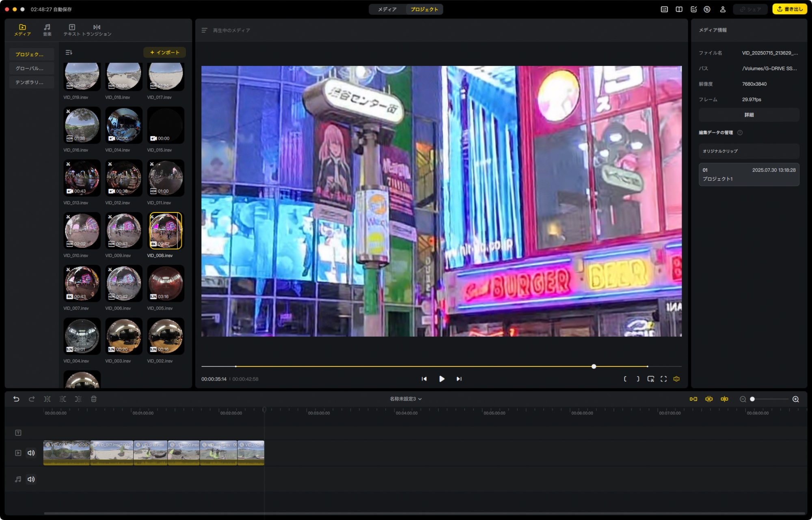Zoom in the timeline
The height and width of the screenshot is (520, 812).
click(796, 399)
